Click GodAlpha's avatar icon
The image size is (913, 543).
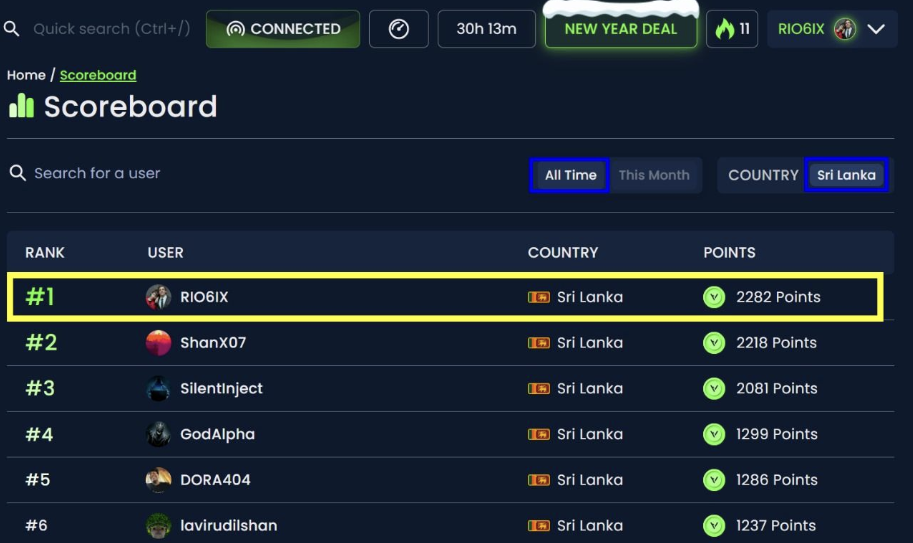[x=158, y=435]
